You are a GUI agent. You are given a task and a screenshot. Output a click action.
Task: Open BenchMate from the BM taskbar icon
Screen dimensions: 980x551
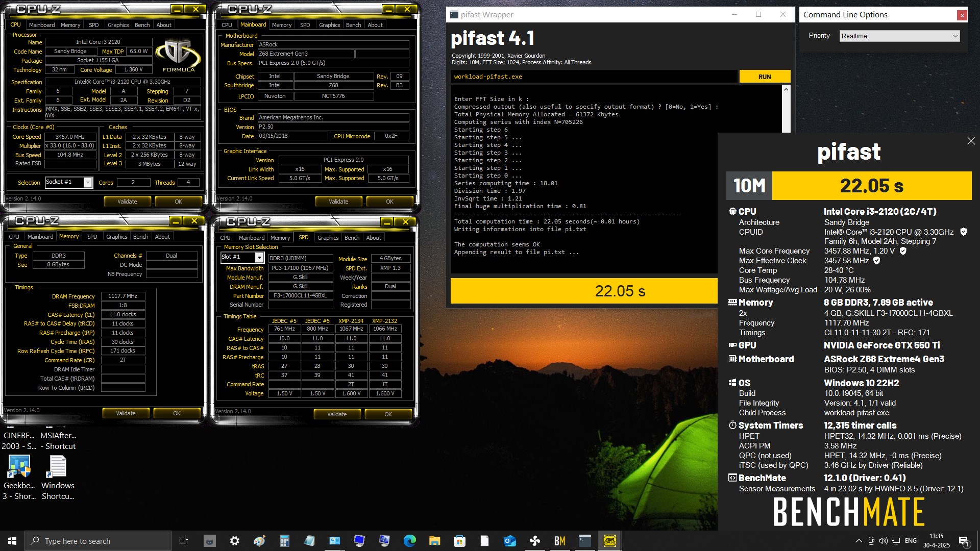(559, 541)
